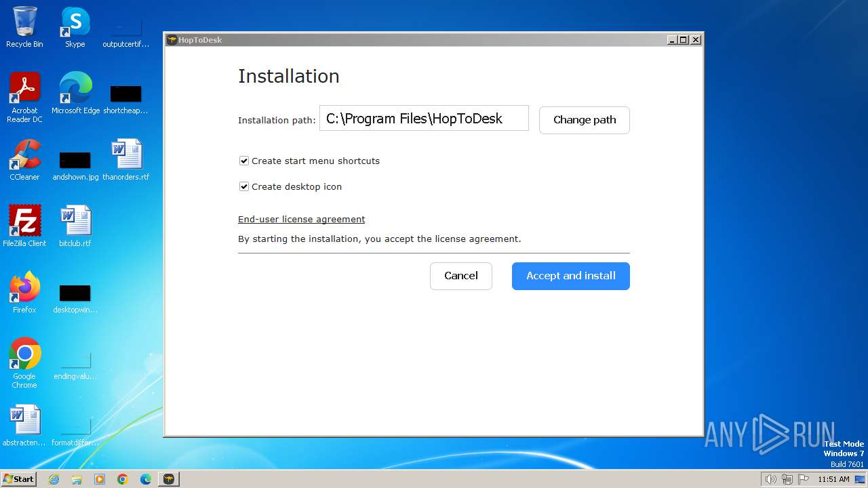Open FileZilla Client desktop shortcut
The height and width of the screenshot is (488, 868).
tap(24, 226)
